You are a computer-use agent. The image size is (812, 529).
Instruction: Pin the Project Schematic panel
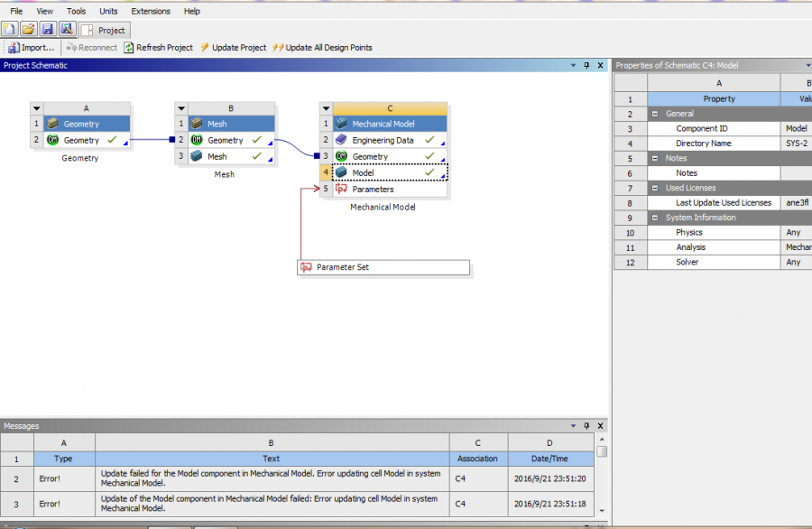coord(586,65)
